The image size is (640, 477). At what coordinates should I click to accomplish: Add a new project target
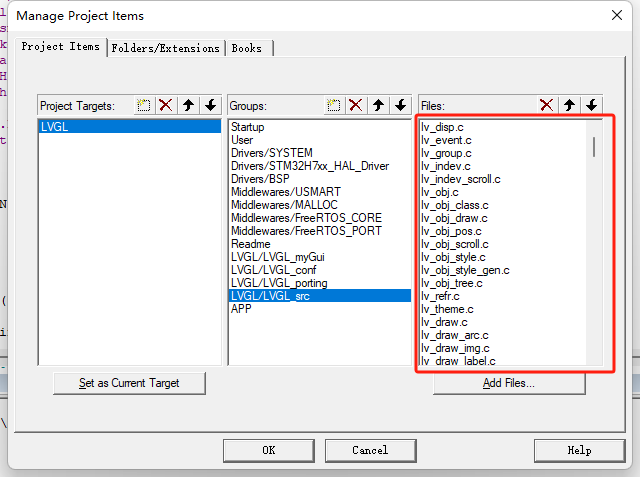click(x=144, y=106)
